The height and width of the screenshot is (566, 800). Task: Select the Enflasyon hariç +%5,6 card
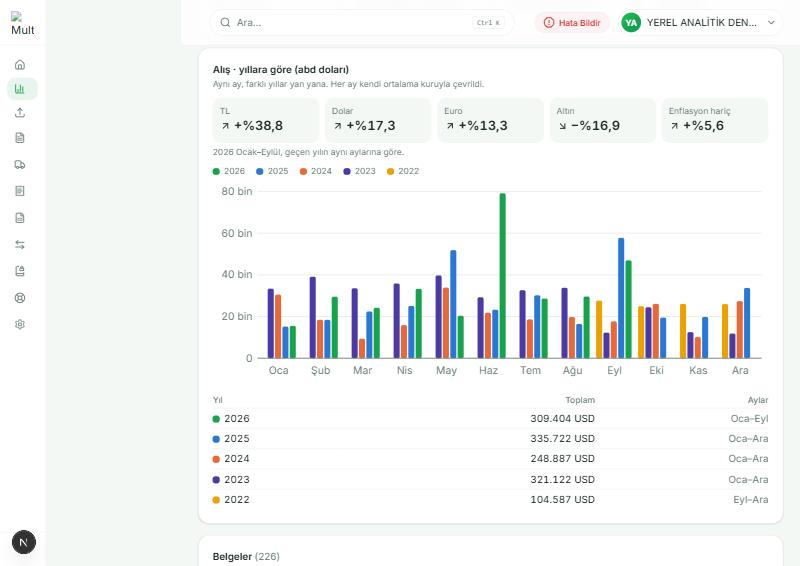[715, 120]
